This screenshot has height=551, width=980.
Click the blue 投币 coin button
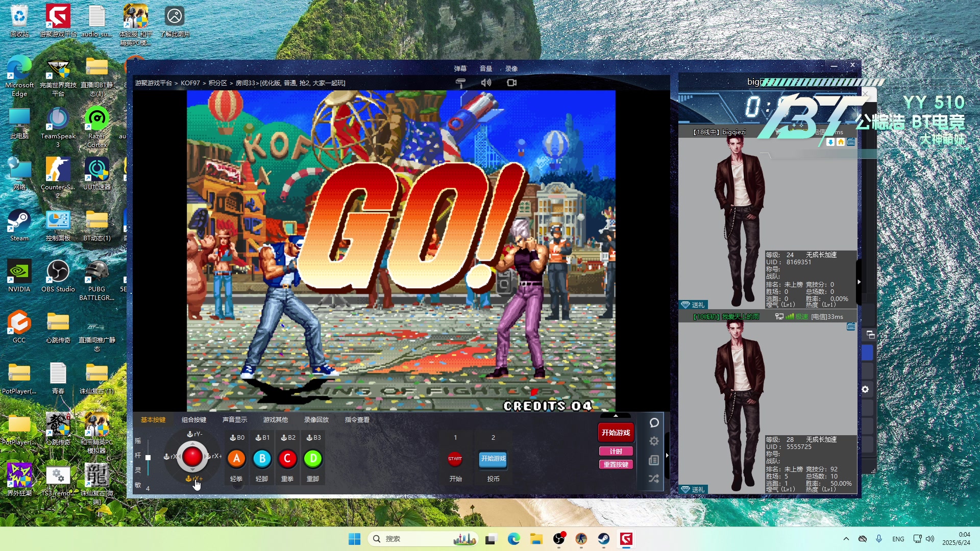[493, 459]
